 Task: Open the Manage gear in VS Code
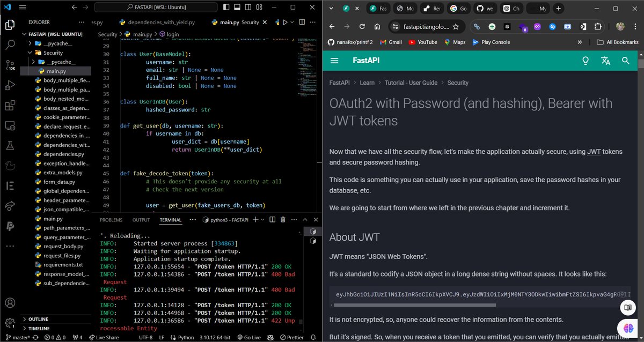[x=10, y=323]
